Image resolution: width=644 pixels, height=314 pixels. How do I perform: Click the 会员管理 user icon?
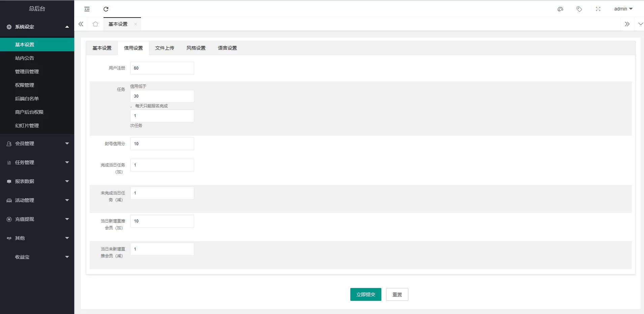click(x=9, y=143)
